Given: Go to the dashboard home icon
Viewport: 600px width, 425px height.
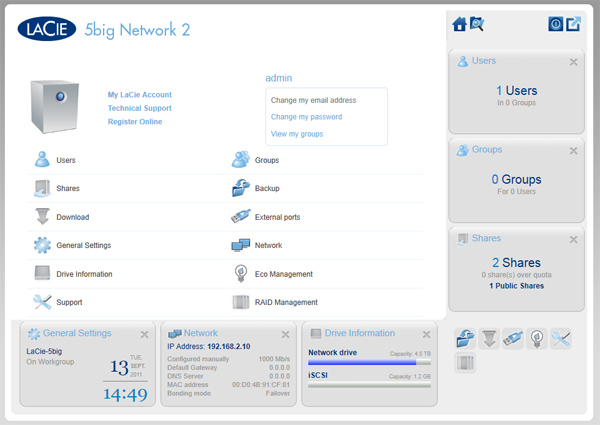Looking at the screenshot, I should (x=460, y=24).
